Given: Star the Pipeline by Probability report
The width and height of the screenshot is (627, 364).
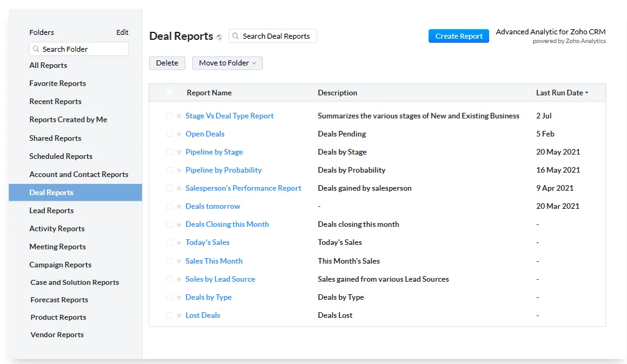Looking at the screenshot, I should pyautogui.click(x=178, y=170).
